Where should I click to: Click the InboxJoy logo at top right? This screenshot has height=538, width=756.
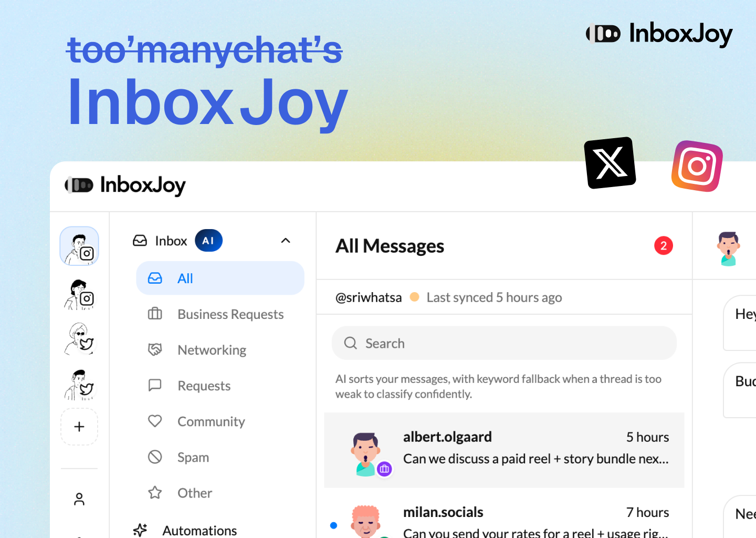[659, 34]
